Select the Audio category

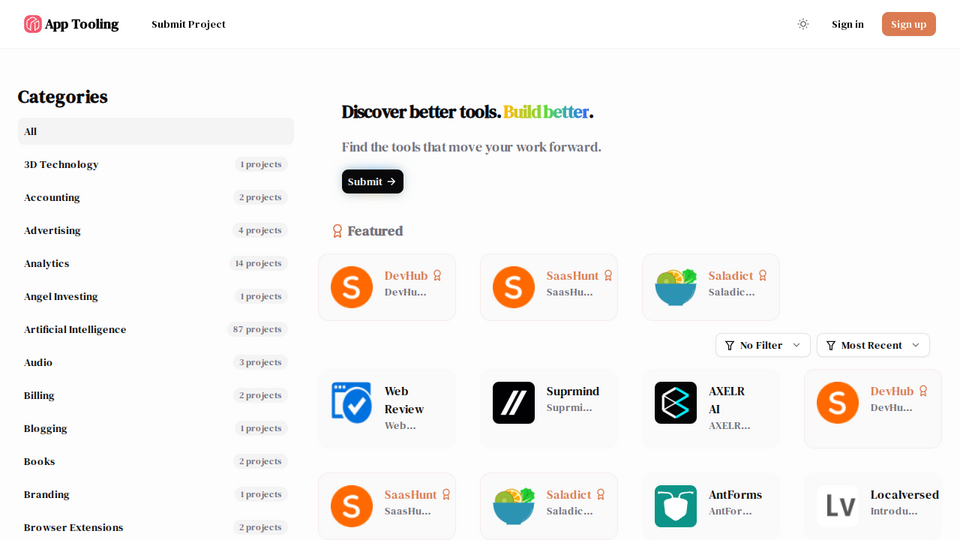point(156,362)
